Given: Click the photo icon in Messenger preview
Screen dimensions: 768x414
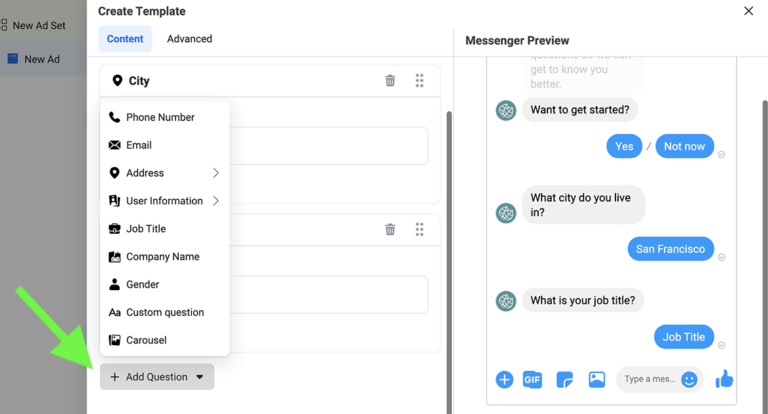Looking at the screenshot, I should [597, 379].
